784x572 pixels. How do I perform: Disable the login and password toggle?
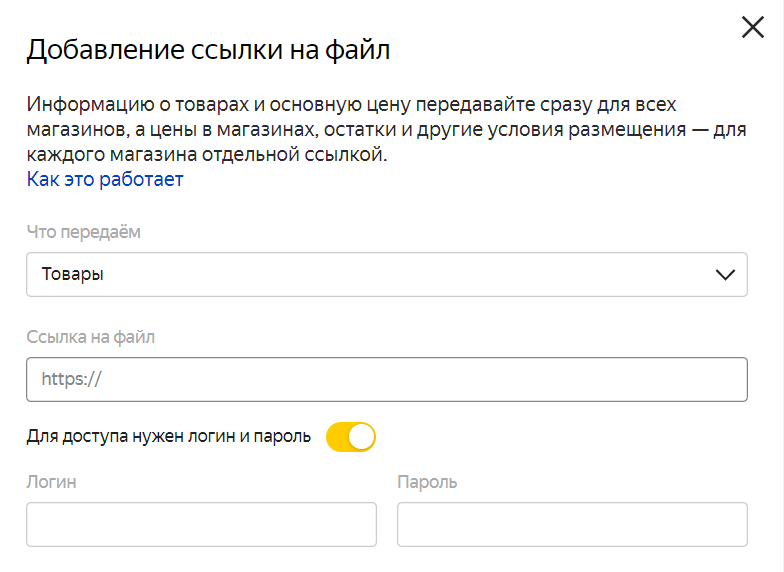point(351,437)
